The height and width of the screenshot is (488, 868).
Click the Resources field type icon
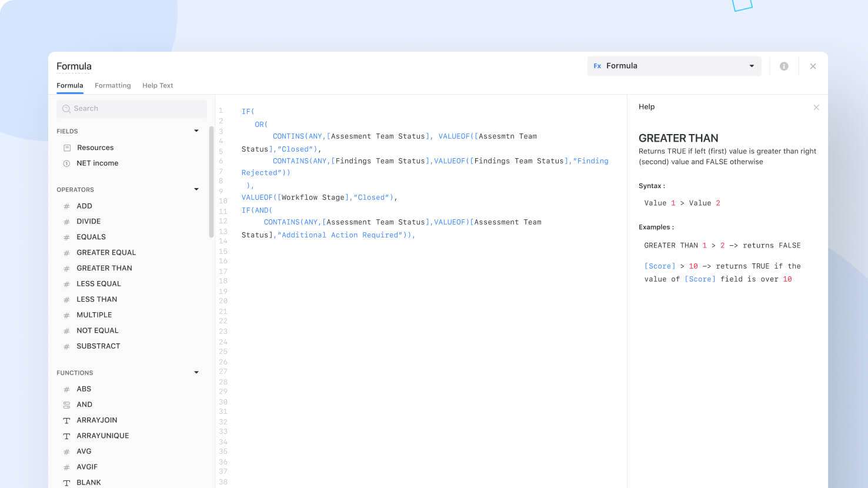[x=66, y=148]
